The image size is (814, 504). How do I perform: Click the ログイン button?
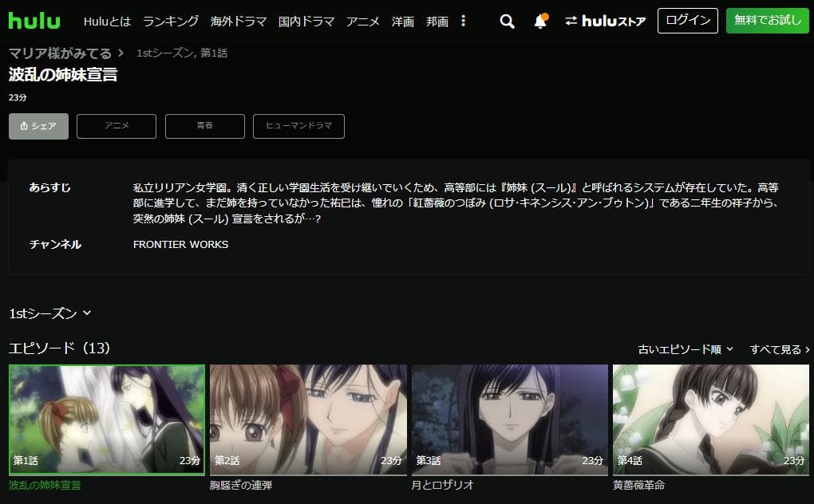tap(687, 20)
